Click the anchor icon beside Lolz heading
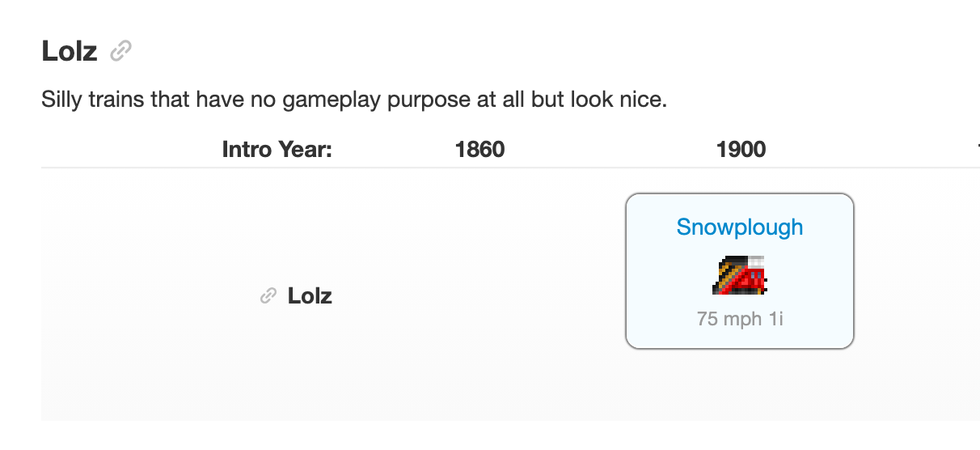The width and height of the screenshot is (980, 450). (x=121, y=52)
